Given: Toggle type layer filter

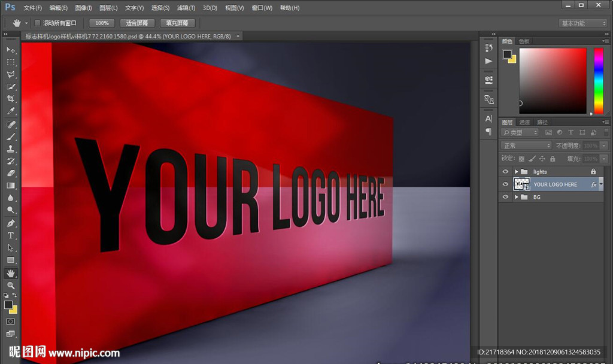Looking at the screenshot, I should pyautogui.click(x=570, y=132).
